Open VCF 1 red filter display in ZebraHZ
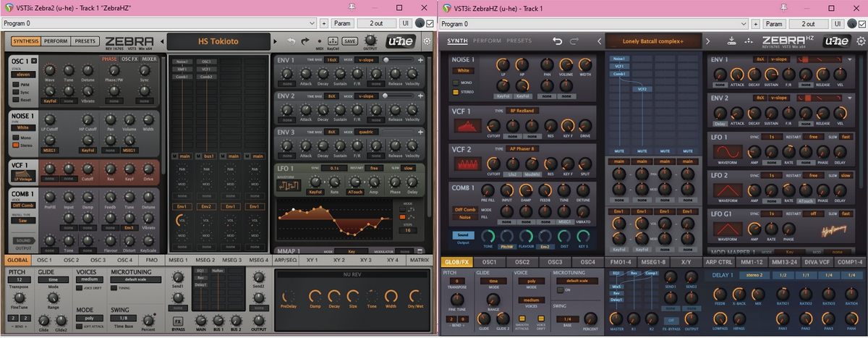 [467, 124]
